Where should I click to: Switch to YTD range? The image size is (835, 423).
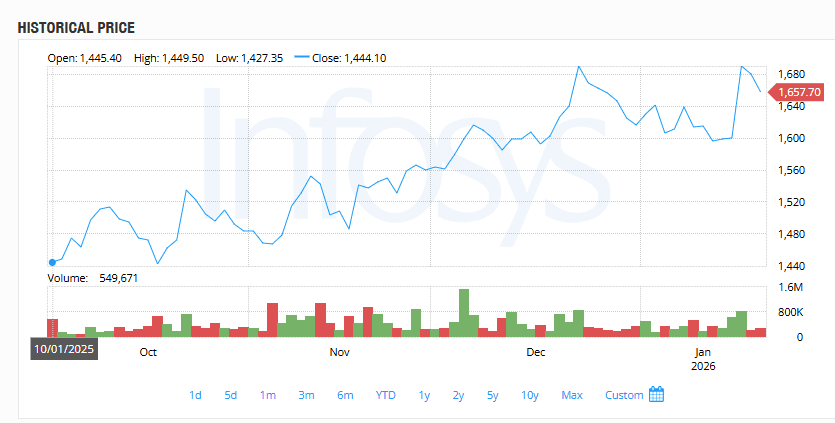click(385, 395)
